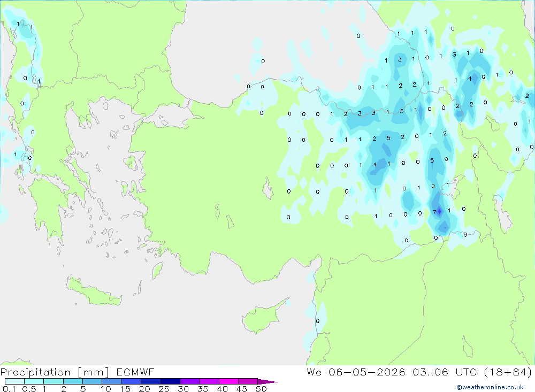The width and height of the screenshot is (535, 392).
Task: Click the date '06-05-2026' text
Action: pos(367,372)
